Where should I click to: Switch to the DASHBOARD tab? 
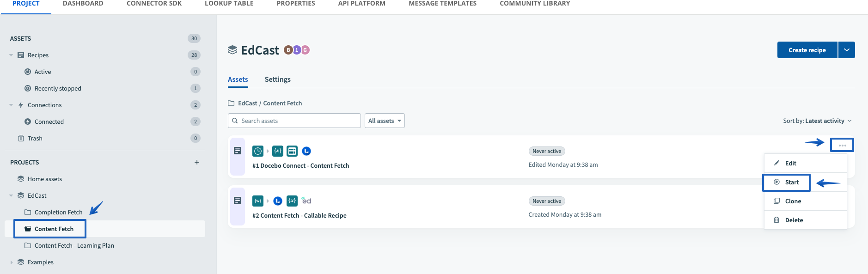coord(83,4)
